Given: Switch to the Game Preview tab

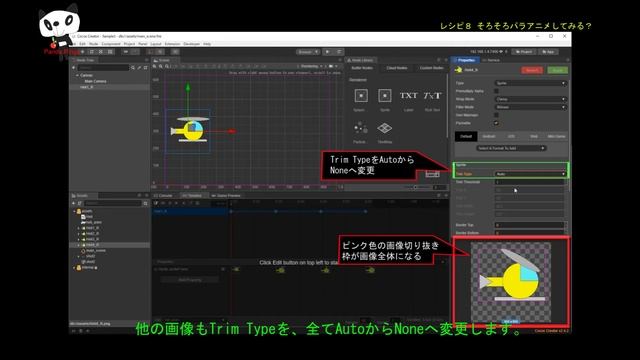Looking at the screenshot, I should [x=226, y=196].
